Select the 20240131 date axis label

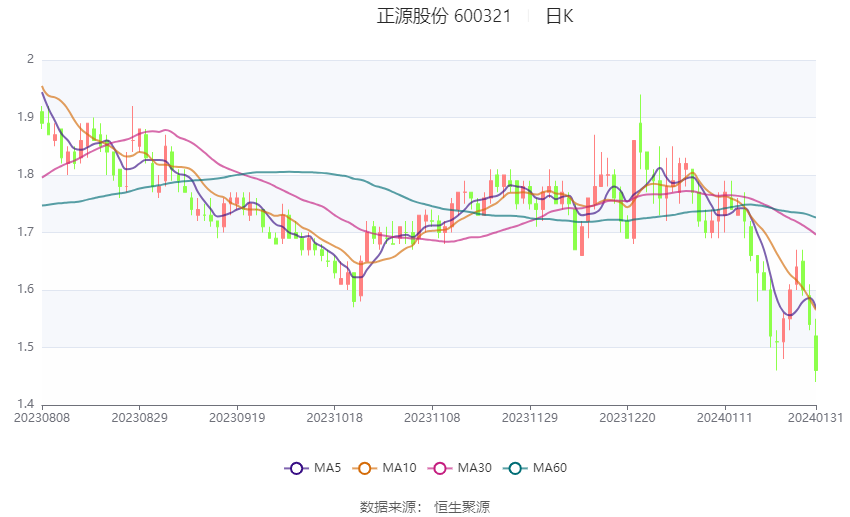click(815, 418)
